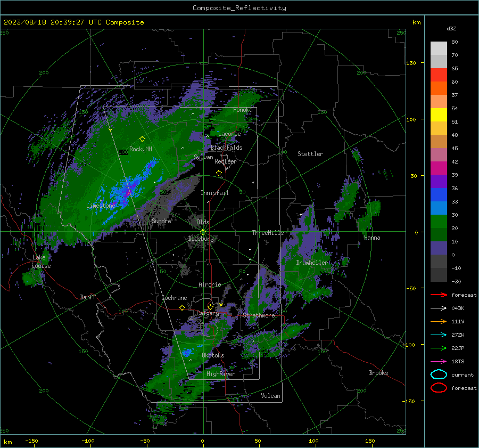Click the Brooks city label
The width and height of the screenshot is (479, 448).
pos(378,373)
